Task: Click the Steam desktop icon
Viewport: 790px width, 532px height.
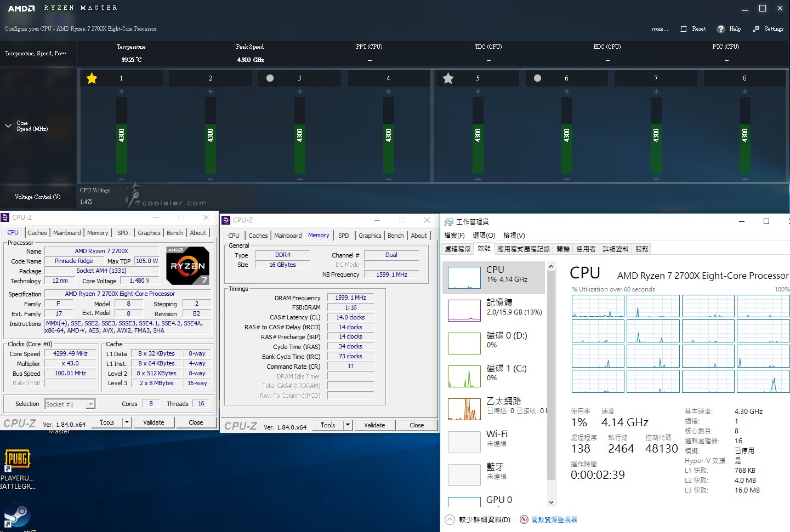Action: (x=17, y=515)
